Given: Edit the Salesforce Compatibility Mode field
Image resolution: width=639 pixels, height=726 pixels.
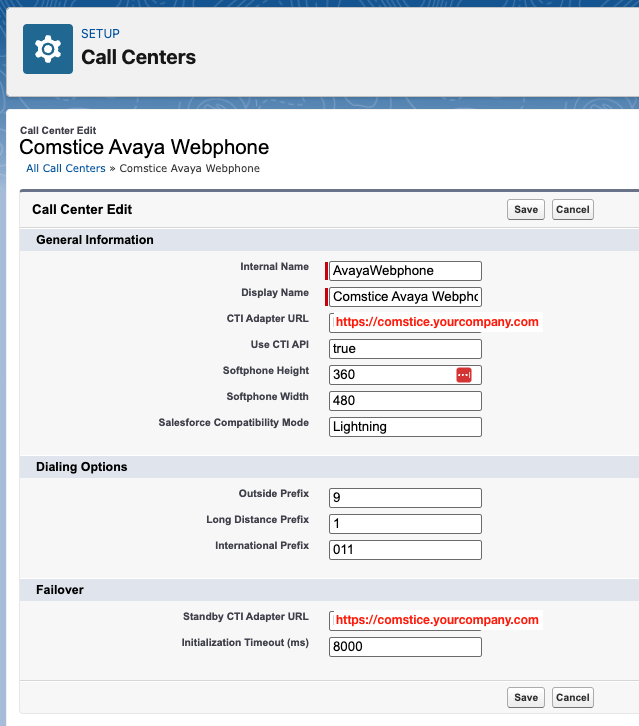Looking at the screenshot, I should 405,427.
